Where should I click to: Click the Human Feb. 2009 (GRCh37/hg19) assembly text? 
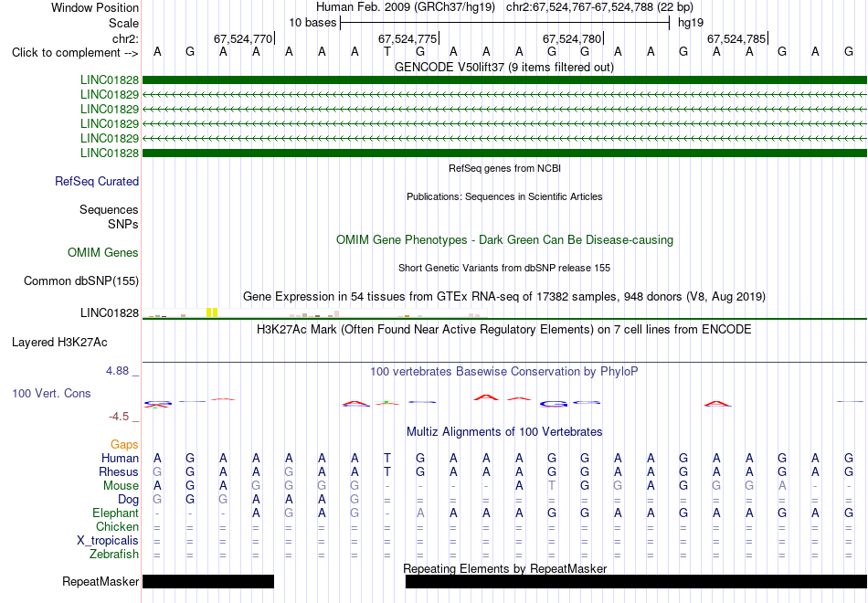pos(408,7)
